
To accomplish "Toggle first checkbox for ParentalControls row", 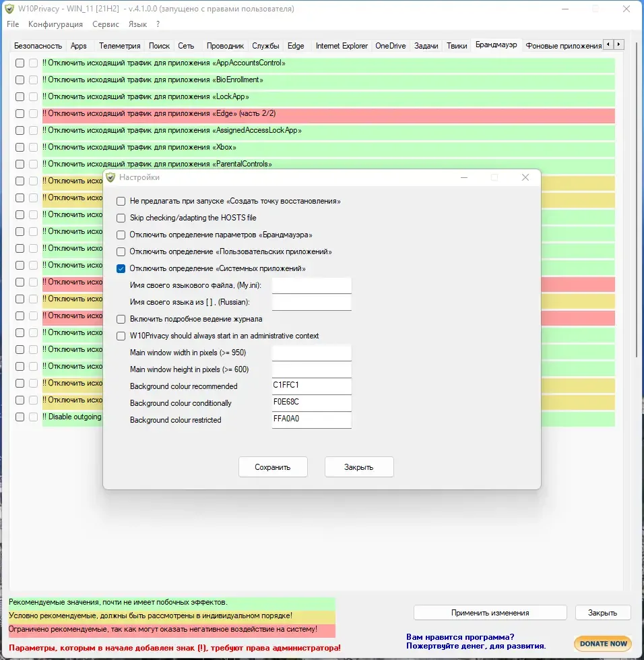I will pyautogui.click(x=20, y=164).
